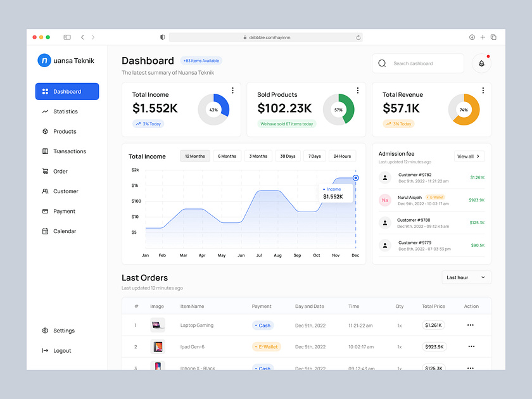Viewport: 532px width, 399px height.
Task: Open Sold Products three-dot menu
Action: click(x=358, y=90)
